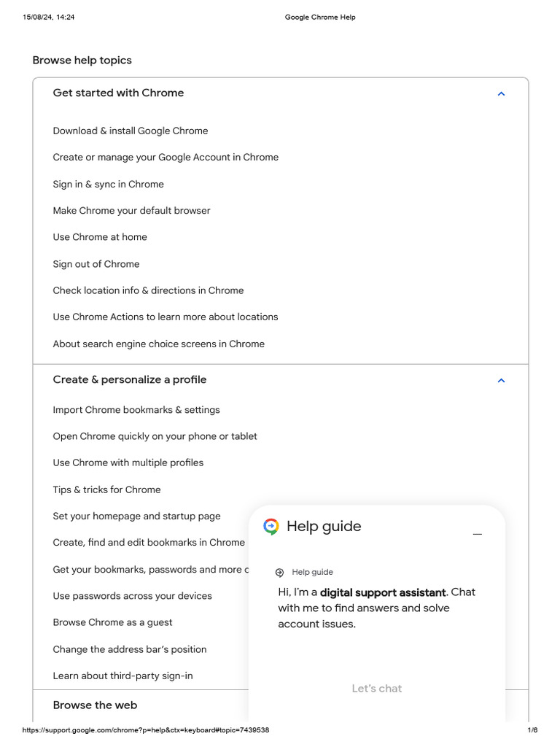
Task: Go to Sign out of Chrome article
Action: coord(96,264)
